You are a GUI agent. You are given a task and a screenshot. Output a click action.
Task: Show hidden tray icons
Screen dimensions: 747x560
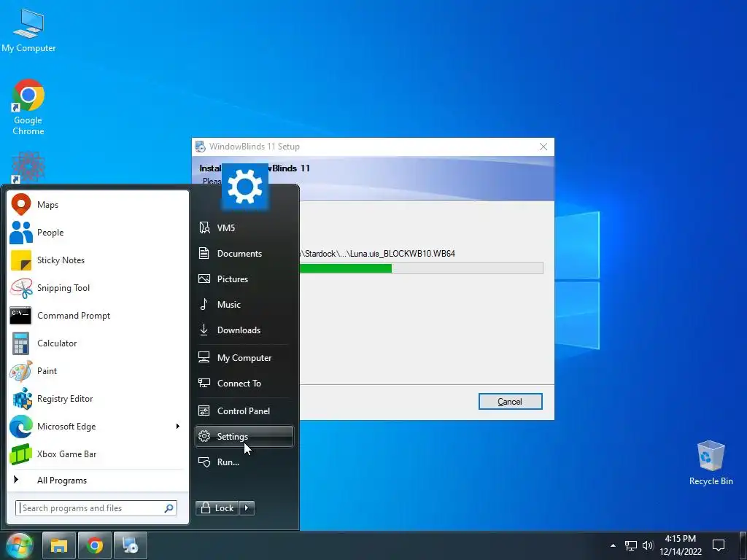[613, 545]
